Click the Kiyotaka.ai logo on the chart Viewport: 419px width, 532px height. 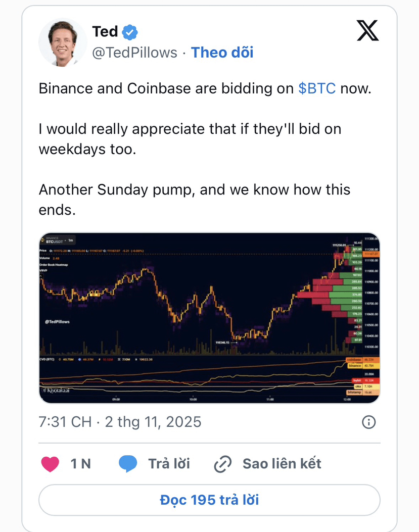click(x=56, y=390)
